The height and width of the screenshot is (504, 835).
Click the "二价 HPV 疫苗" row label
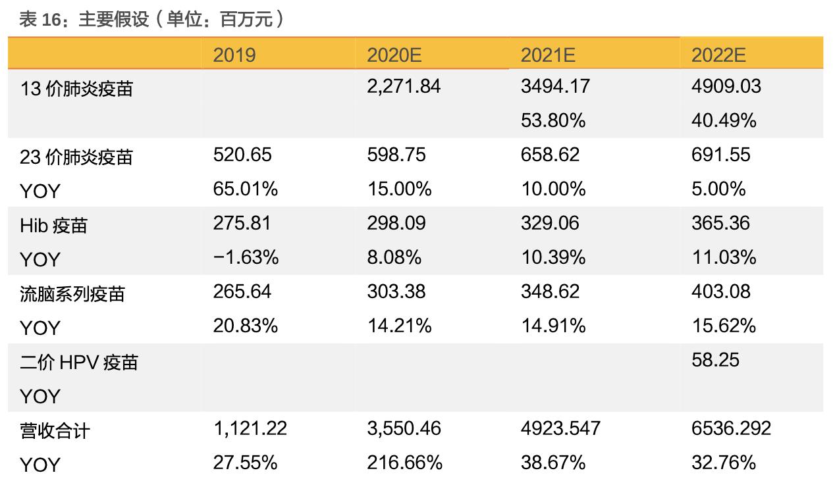point(79,362)
